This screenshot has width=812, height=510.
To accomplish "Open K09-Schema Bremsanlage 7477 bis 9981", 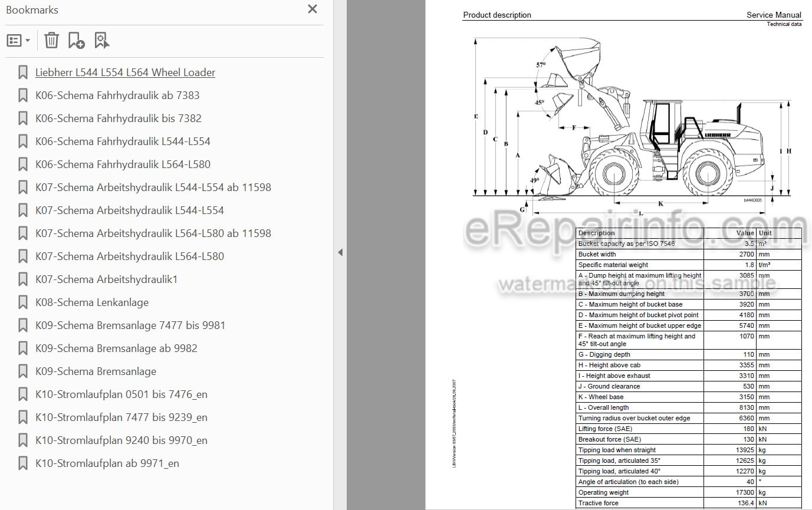I will (x=130, y=325).
